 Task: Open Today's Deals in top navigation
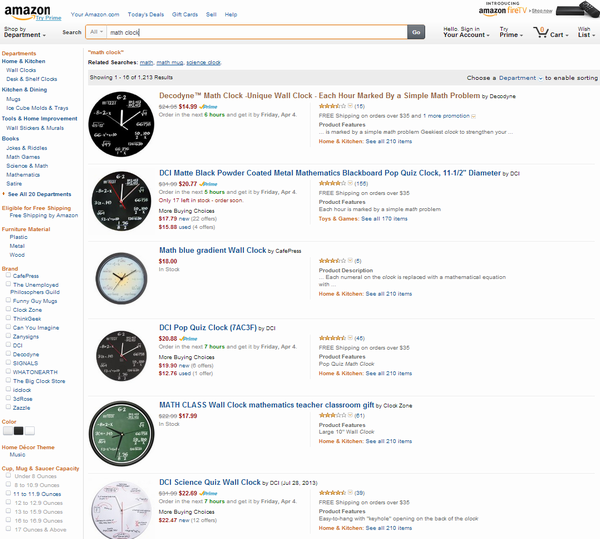point(146,15)
